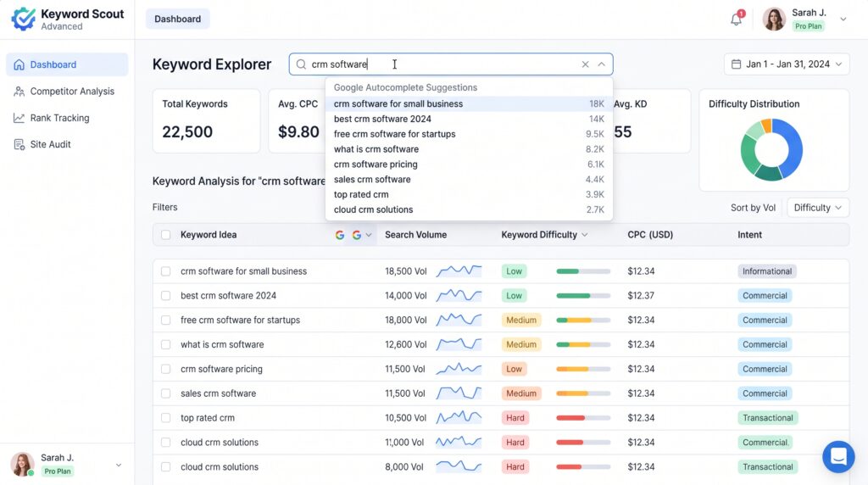
Task: Check the 'top rated crm' row checkbox
Action: point(165,418)
